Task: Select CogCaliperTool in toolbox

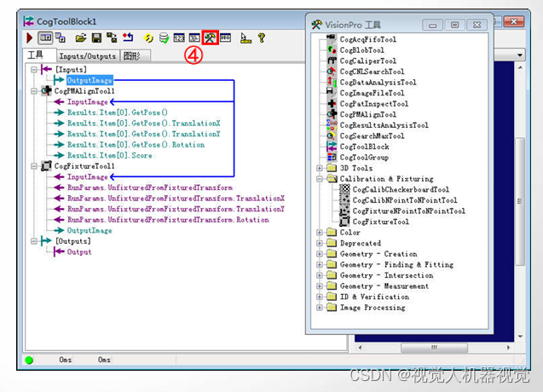Action: pyautogui.click(x=367, y=61)
